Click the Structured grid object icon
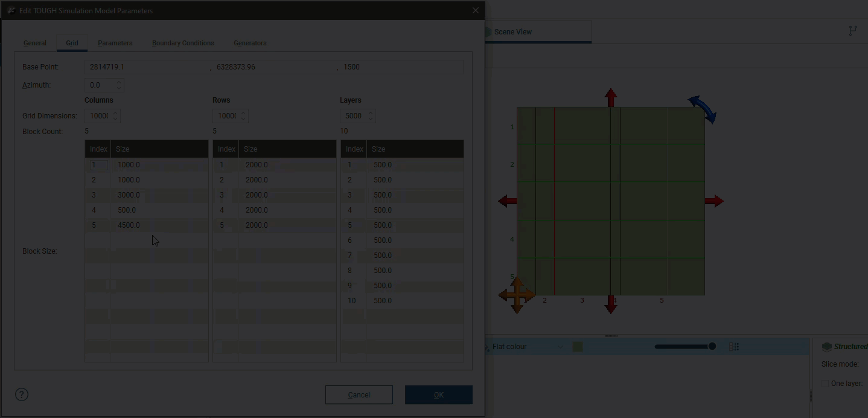Viewport: 868px width, 418px height. (x=827, y=347)
